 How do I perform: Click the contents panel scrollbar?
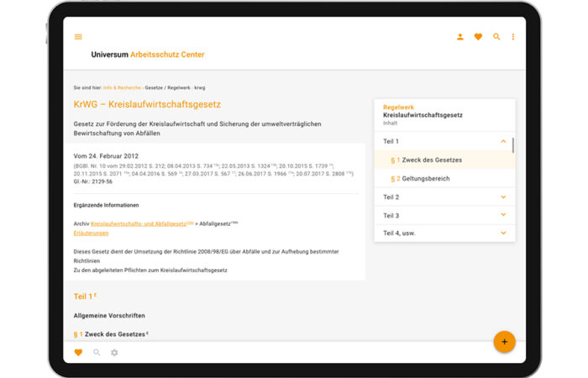(513, 145)
